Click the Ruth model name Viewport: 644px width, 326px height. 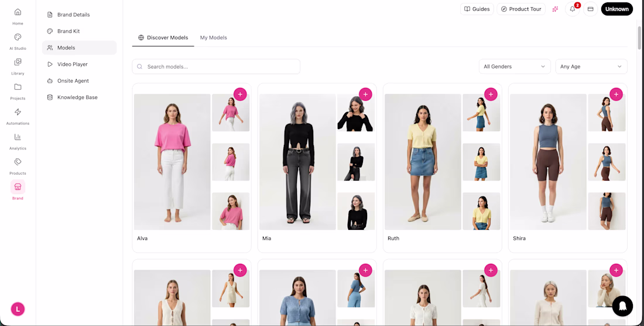tap(393, 239)
